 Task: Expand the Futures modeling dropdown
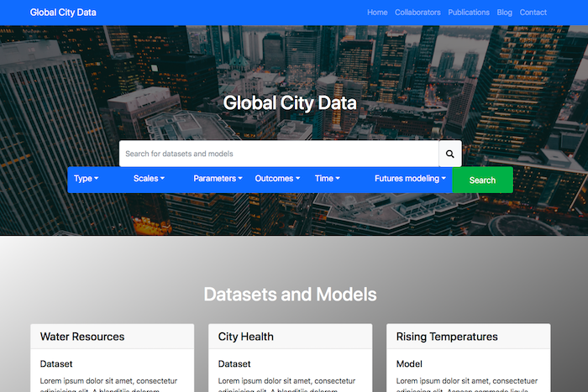(x=410, y=179)
